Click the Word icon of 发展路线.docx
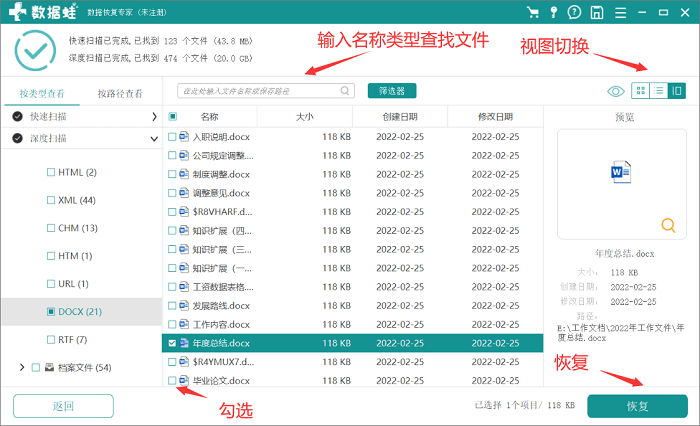Screen dimensions: 700x426 click(x=184, y=305)
